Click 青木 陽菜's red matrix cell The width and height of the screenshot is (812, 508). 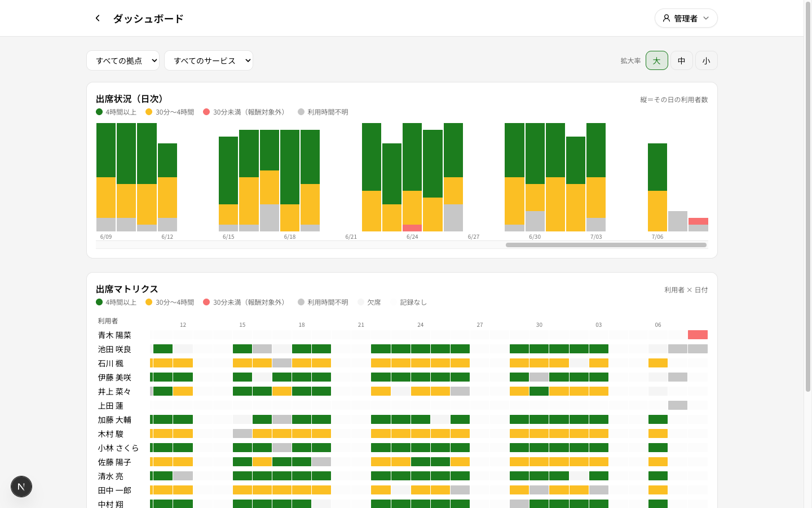(698, 335)
